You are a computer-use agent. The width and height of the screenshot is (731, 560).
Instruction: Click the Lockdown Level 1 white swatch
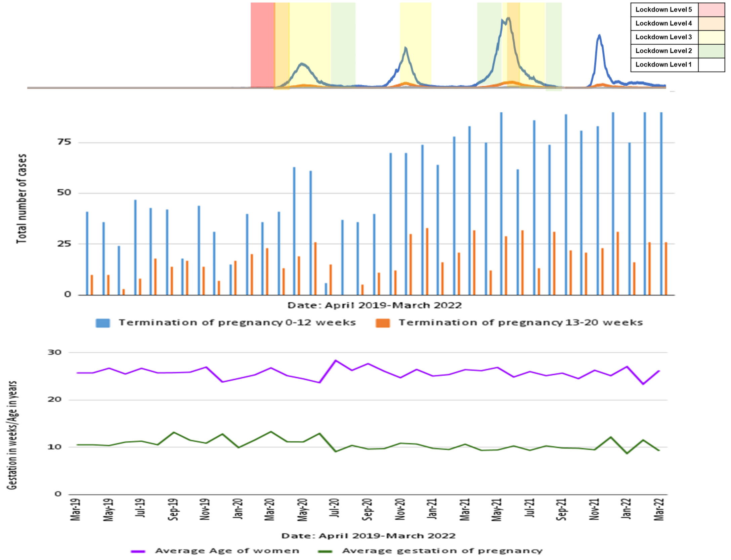click(x=711, y=65)
